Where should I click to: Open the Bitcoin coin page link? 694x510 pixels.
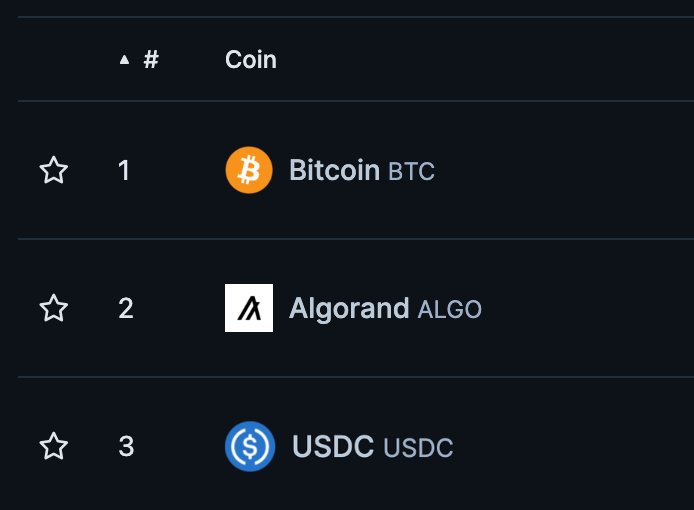(x=334, y=170)
